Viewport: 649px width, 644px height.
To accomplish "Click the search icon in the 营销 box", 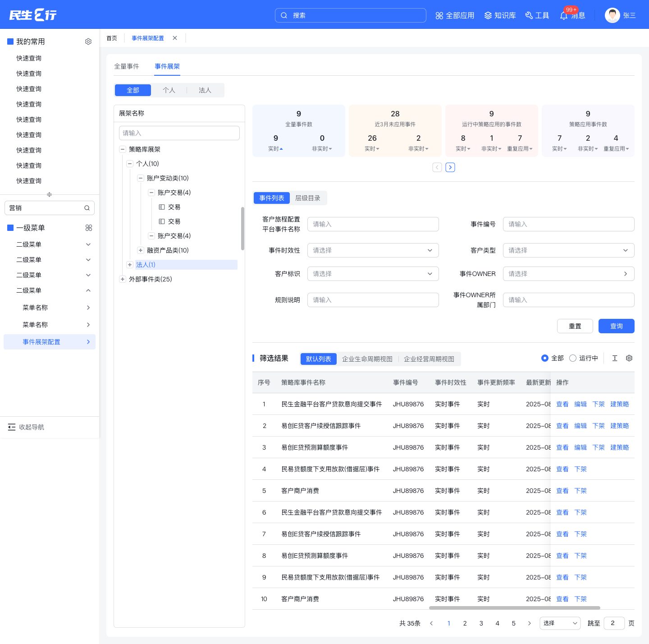I will 87,208.
